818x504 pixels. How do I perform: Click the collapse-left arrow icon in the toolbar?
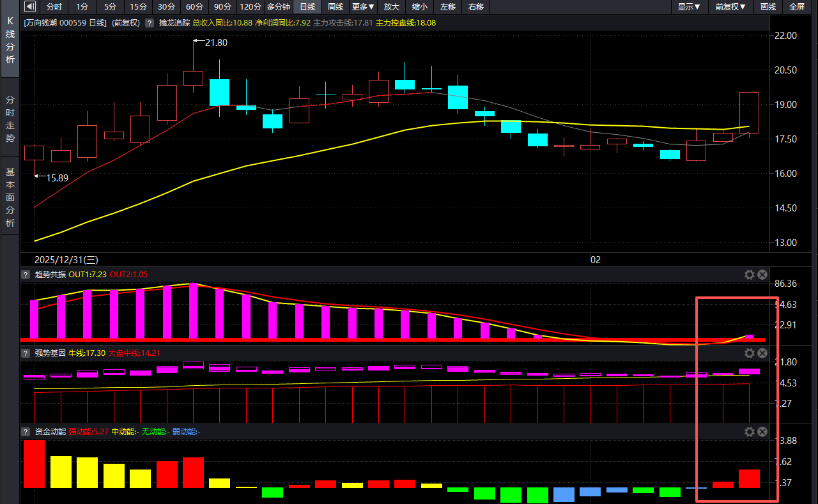pos(30,7)
